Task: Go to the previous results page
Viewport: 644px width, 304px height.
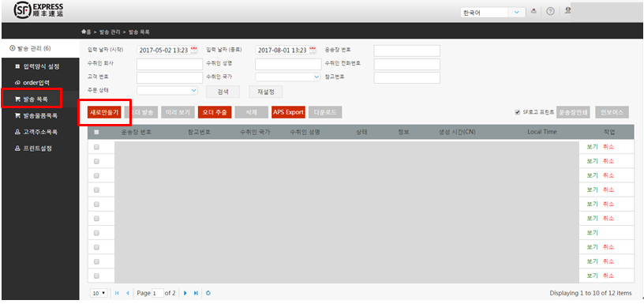Action: [x=127, y=293]
